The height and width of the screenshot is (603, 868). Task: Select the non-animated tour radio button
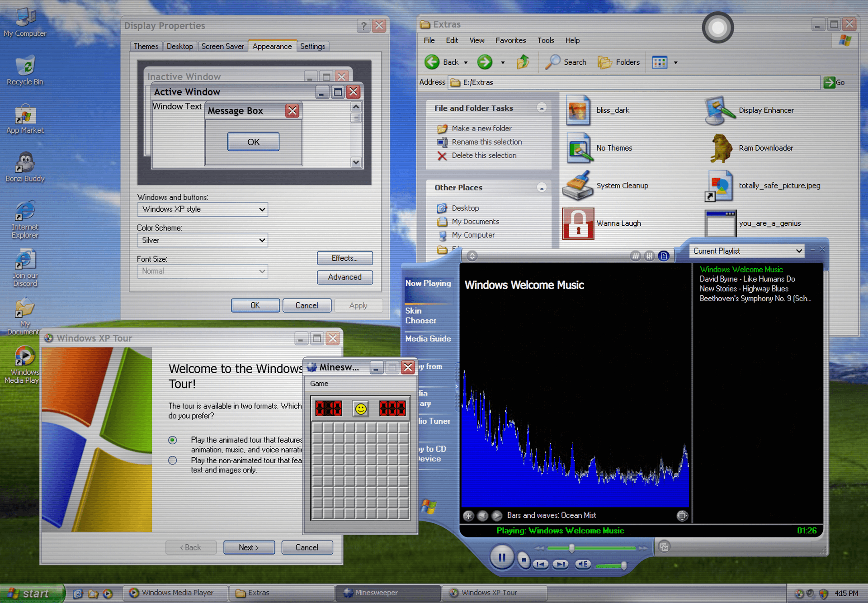click(x=172, y=460)
